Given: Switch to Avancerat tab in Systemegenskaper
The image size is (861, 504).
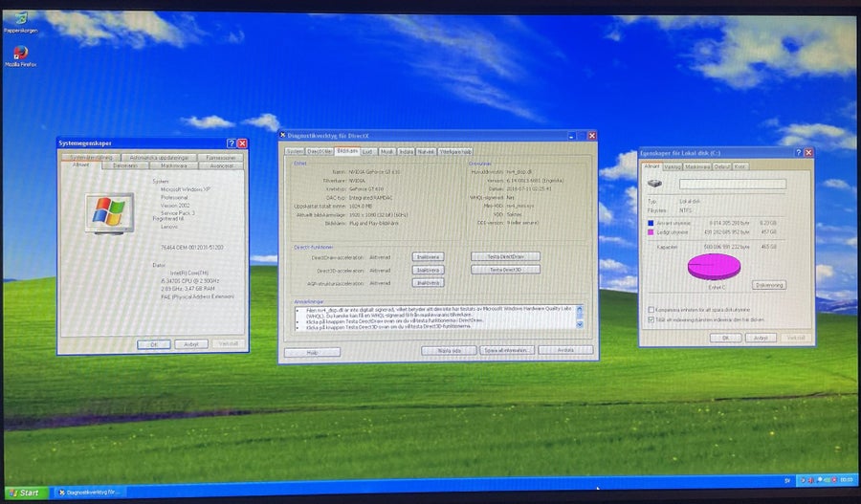Looking at the screenshot, I should (x=221, y=165).
